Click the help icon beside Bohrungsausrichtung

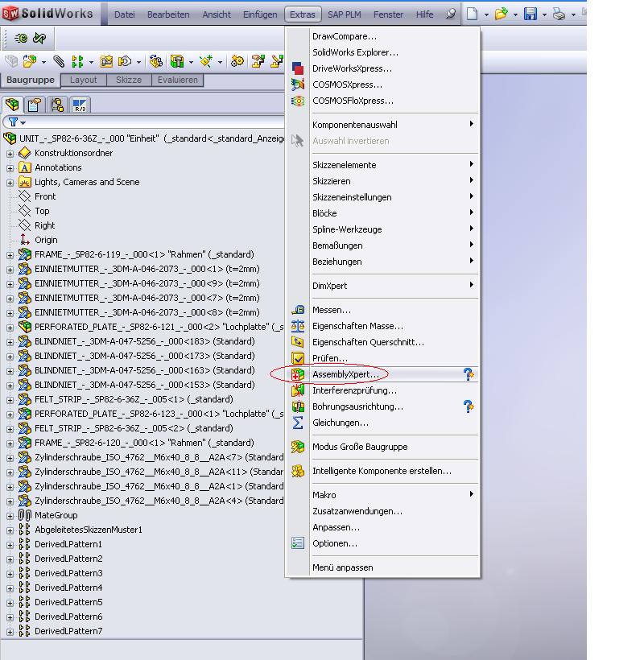[x=469, y=406]
